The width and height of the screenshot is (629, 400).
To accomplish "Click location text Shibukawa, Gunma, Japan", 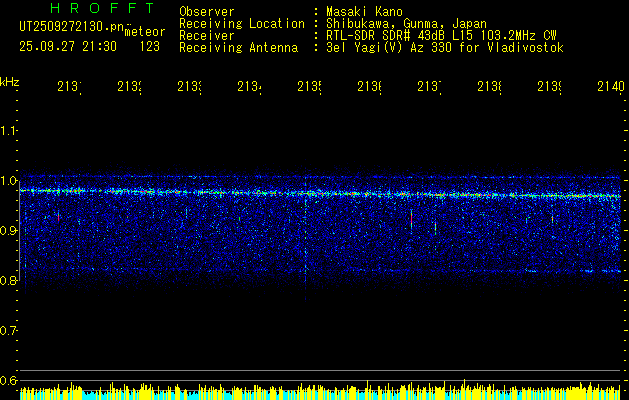I will pos(406,24).
